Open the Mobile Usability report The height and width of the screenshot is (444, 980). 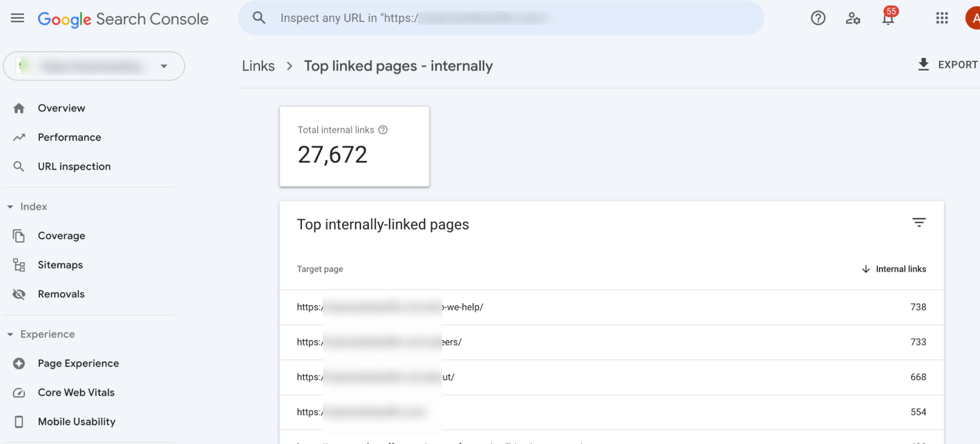(x=76, y=421)
